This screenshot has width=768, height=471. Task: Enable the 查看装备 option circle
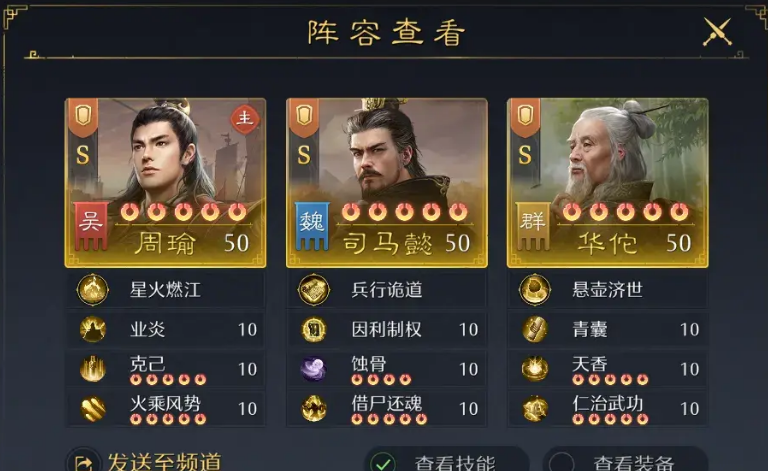[x=561, y=463]
